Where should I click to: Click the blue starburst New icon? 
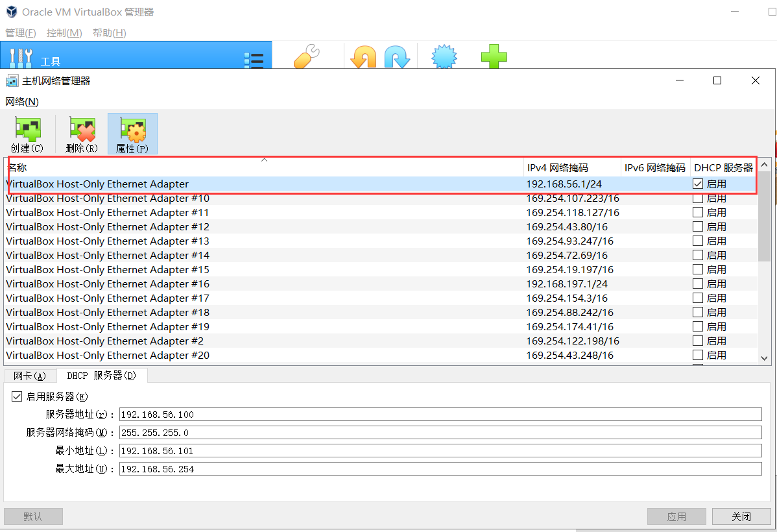[444, 56]
